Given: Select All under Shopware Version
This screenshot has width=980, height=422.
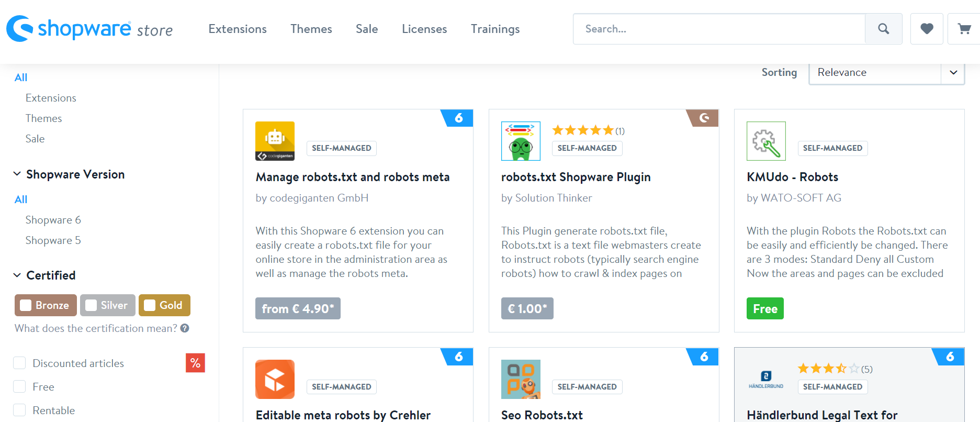Looking at the screenshot, I should [x=21, y=199].
